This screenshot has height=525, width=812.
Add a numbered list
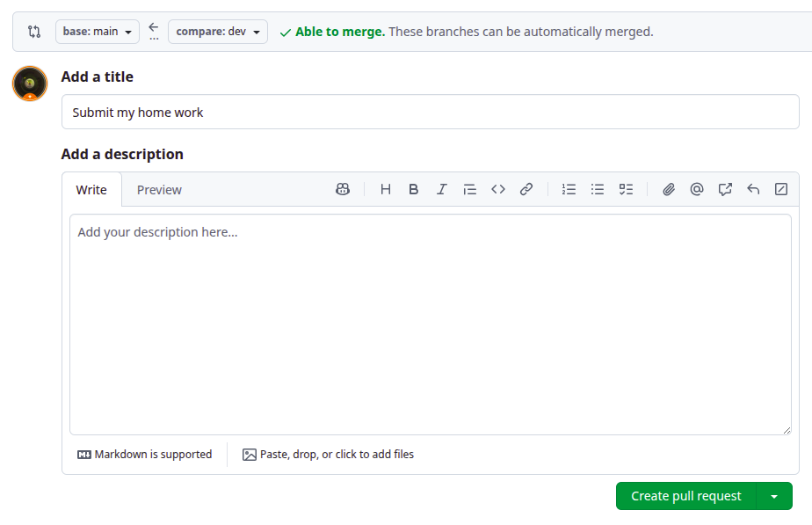click(569, 189)
